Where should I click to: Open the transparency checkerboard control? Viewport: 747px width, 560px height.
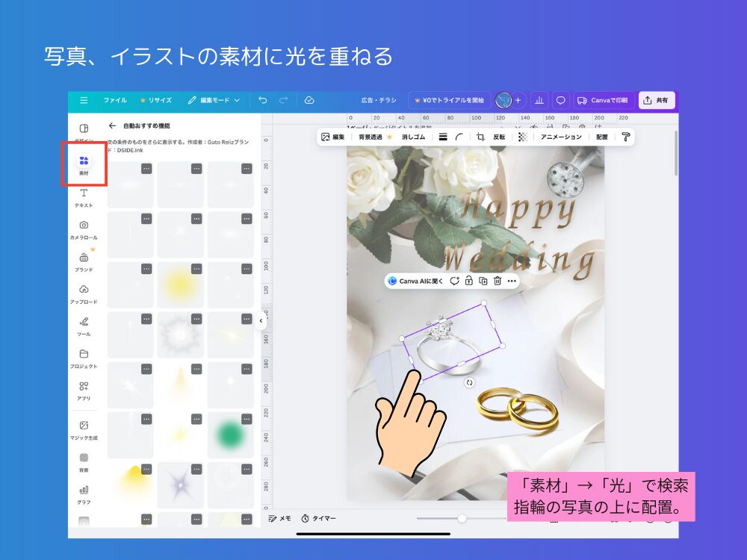(x=522, y=137)
